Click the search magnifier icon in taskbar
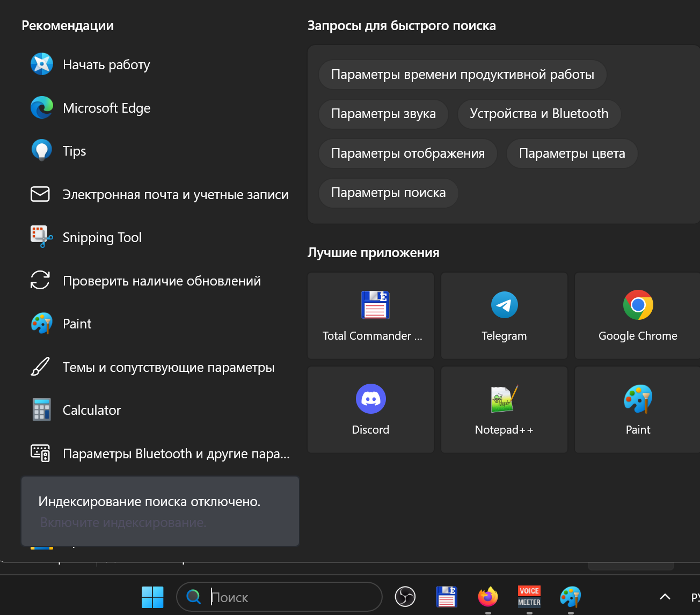700x615 pixels. (193, 597)
